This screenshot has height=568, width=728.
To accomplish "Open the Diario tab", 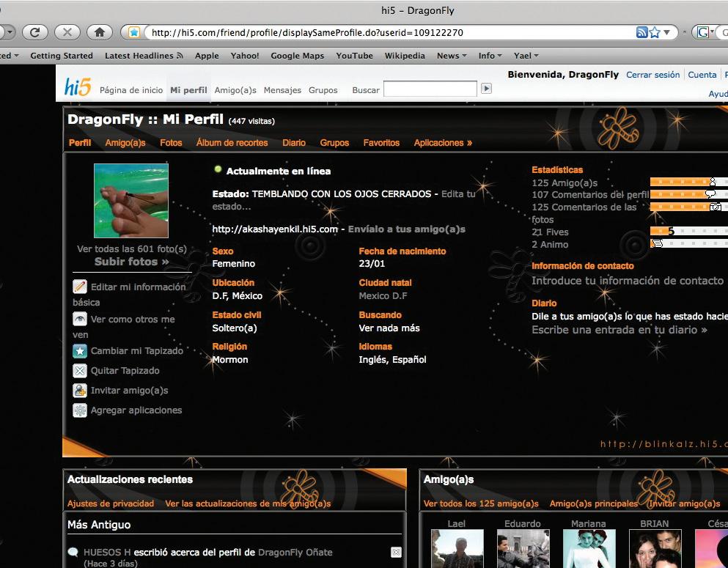I will point(294,142).
